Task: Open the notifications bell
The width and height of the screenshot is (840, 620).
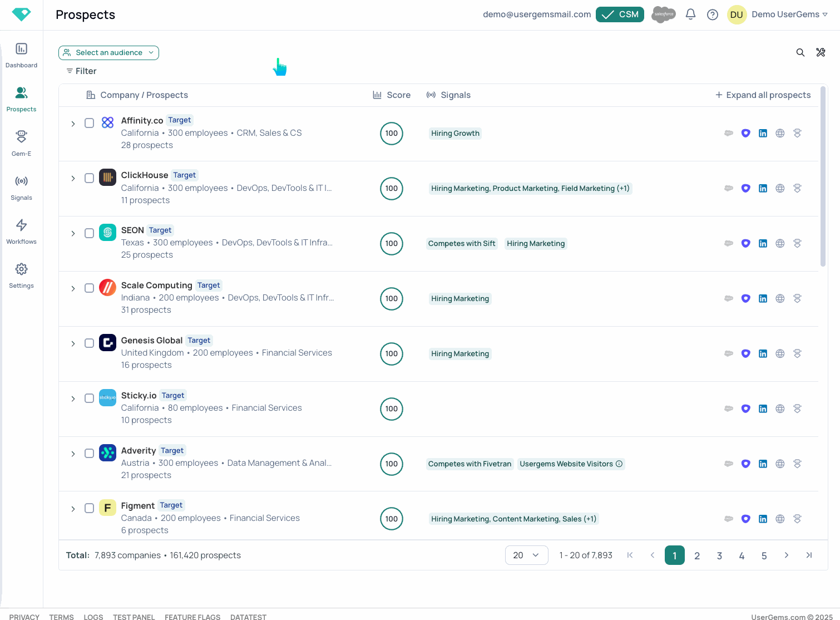Action: click(x=690, y=14)
